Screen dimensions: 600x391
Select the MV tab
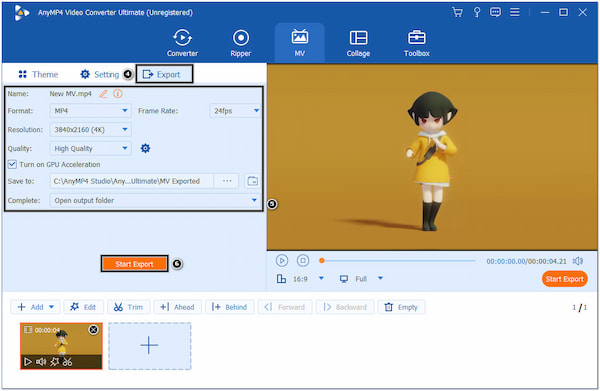[300, 43]
